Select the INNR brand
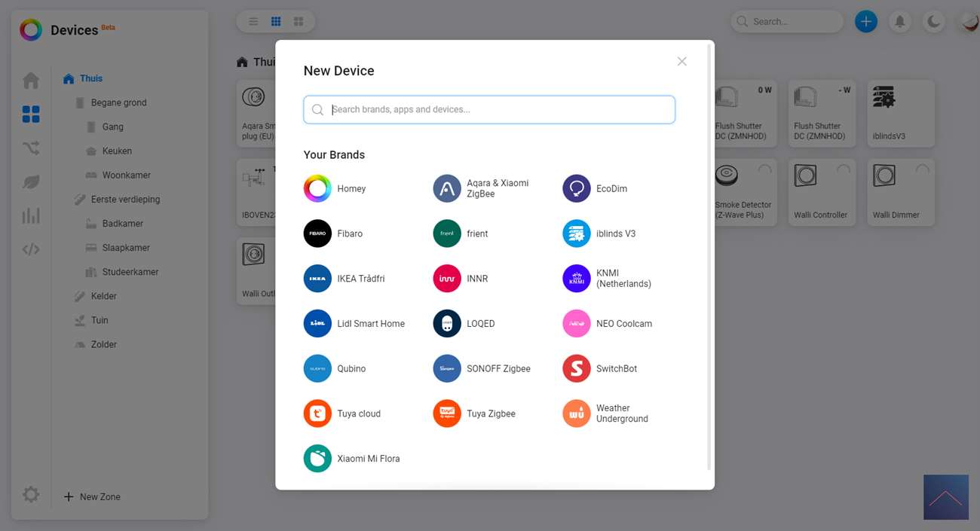980x531 pixels. click(x=461, y=279)
